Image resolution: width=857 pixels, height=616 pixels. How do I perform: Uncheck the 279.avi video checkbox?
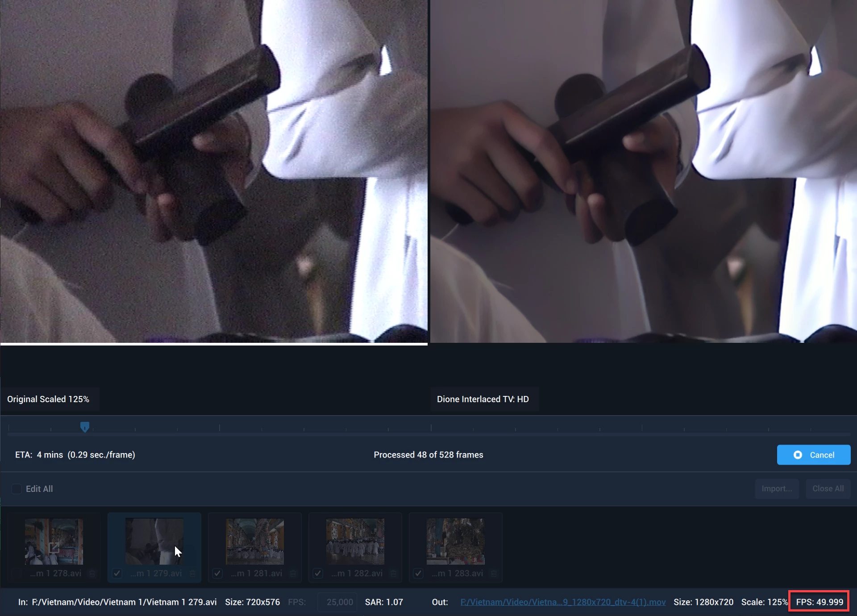coord(117,574)
